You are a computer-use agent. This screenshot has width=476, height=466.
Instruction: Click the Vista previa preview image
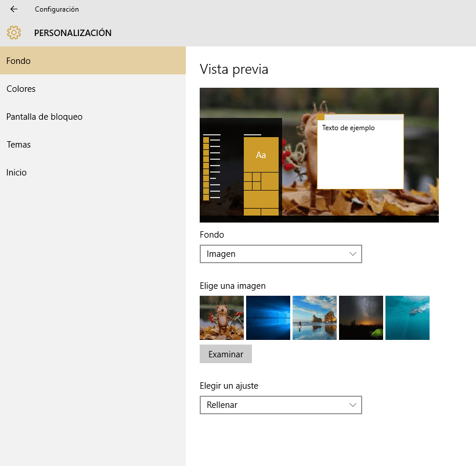319,155
